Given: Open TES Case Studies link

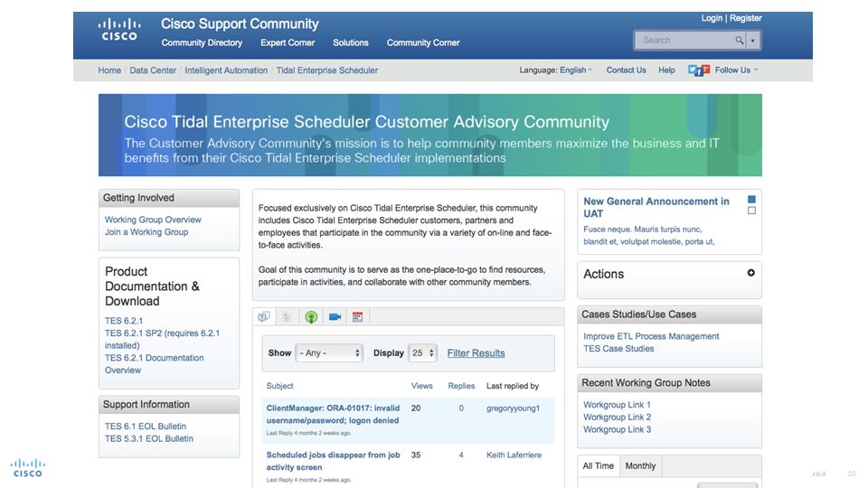Looking at the screenshot, I should point(618,349).
